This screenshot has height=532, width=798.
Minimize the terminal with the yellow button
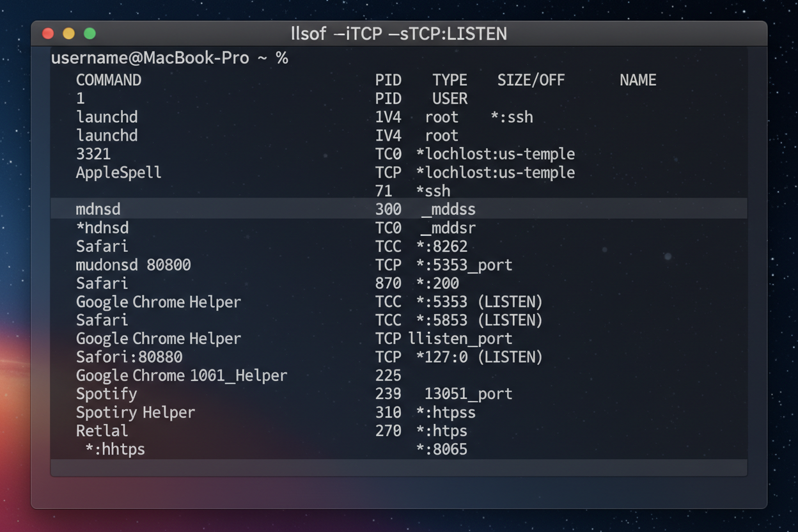(68, 33)
